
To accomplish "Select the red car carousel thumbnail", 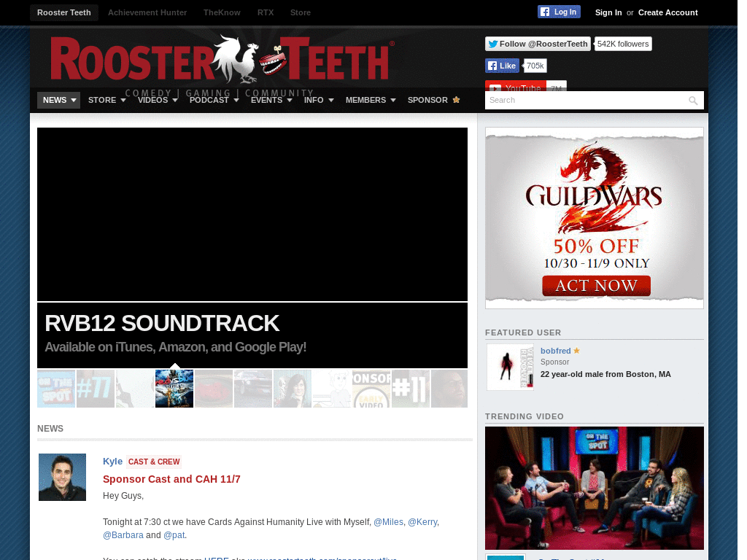I will (x=214, y=389).
